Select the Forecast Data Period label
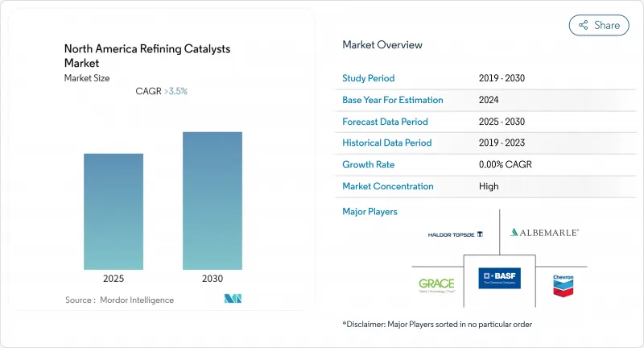 click(x=386, y=122)
